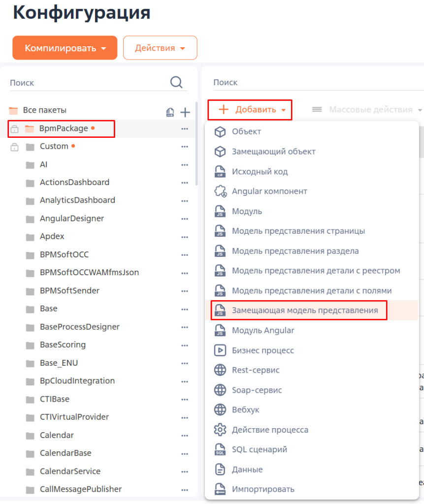Click the package install icon beside plus

[x=170, y=112]
